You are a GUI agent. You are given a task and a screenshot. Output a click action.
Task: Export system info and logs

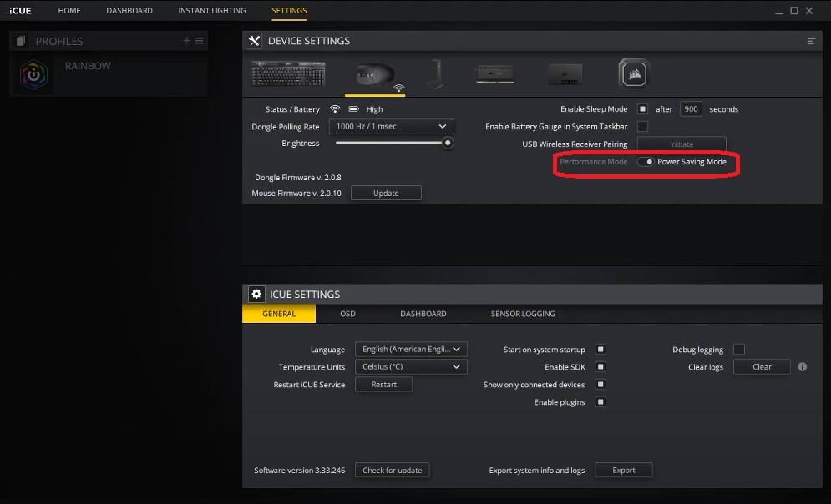click(623, 470)
